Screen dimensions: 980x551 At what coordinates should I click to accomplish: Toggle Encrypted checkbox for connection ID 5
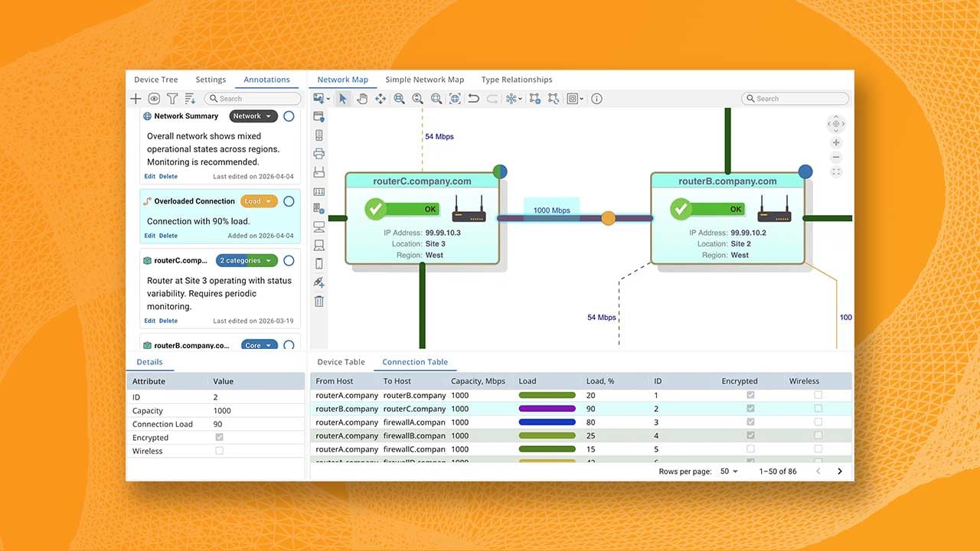[750, 449]
